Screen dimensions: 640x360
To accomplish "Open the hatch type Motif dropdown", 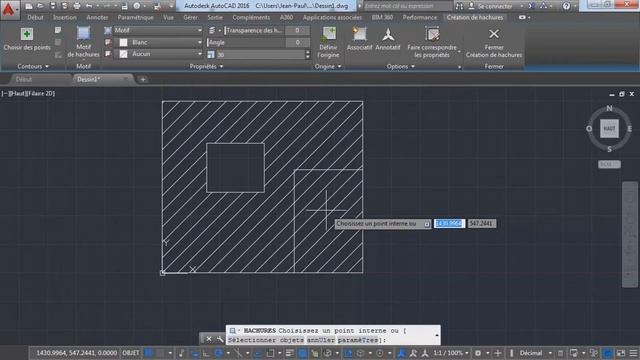I will 158,30.
